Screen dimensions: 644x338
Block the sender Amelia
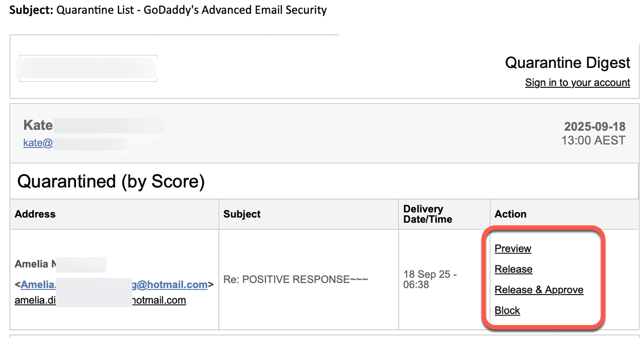(x=507, y=311)
